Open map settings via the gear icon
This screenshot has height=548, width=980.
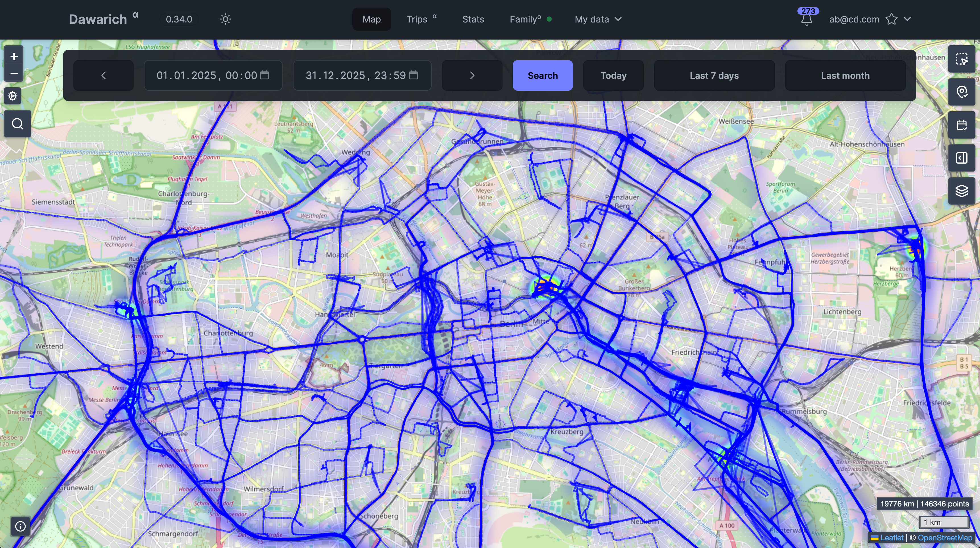coord(13,96)
